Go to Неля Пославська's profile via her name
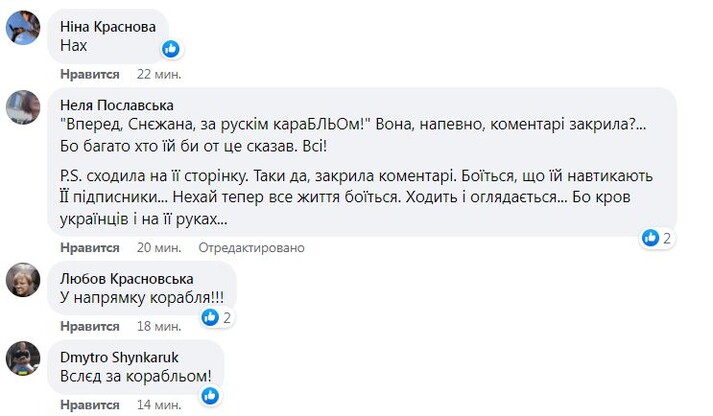Viewport: 713px width, 416px height. pyautogui.click(x=118, y=105)
